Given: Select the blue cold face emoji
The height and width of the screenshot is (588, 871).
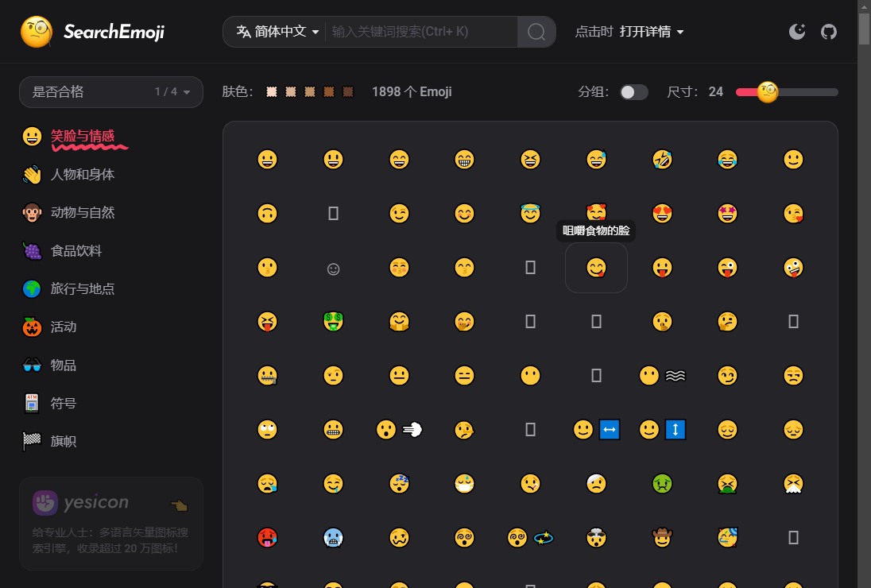Looking at the screenshot, I should [333, 537].
